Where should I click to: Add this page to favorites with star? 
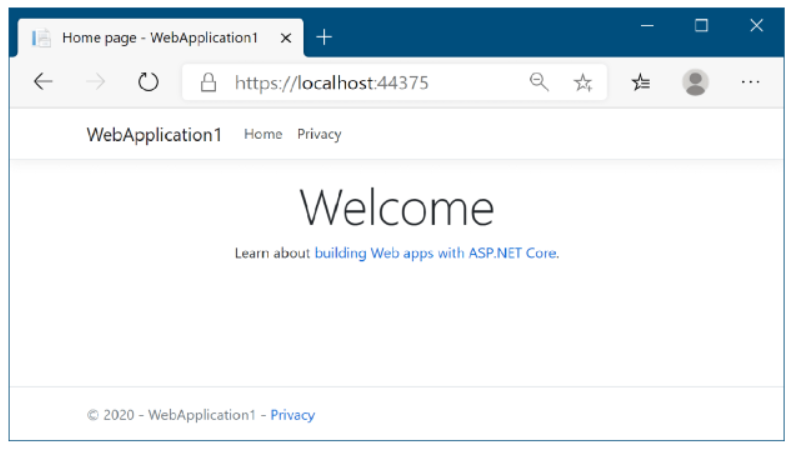coord(583,83)
